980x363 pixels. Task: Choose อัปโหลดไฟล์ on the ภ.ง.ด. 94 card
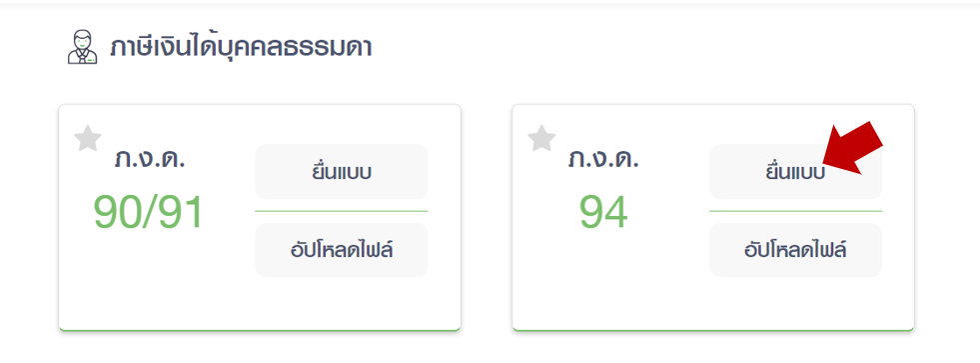pyautogui.click(x=795, y=250)
